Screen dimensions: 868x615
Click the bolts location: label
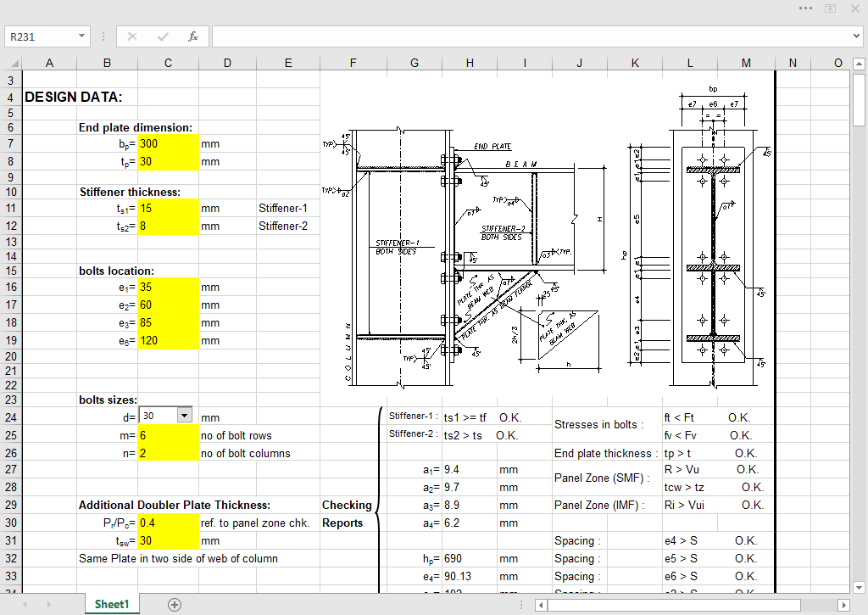pyautogui.click(x=116, y=271)
